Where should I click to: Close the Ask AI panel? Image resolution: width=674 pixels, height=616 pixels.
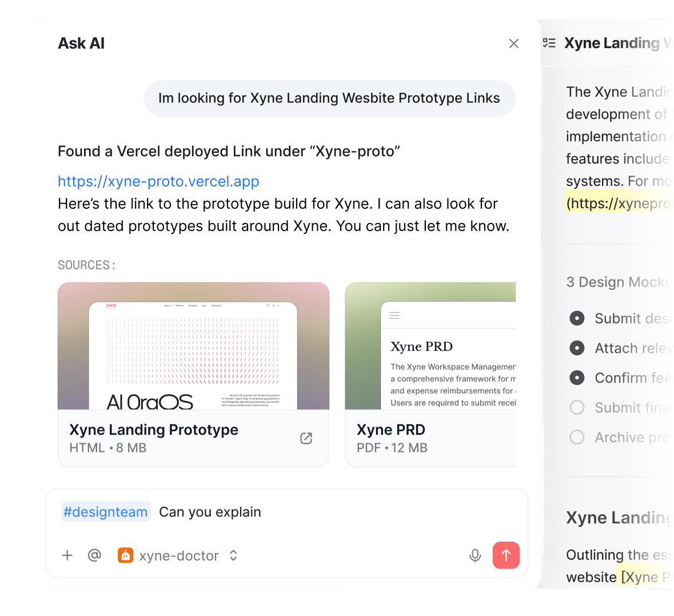(514, 43)
